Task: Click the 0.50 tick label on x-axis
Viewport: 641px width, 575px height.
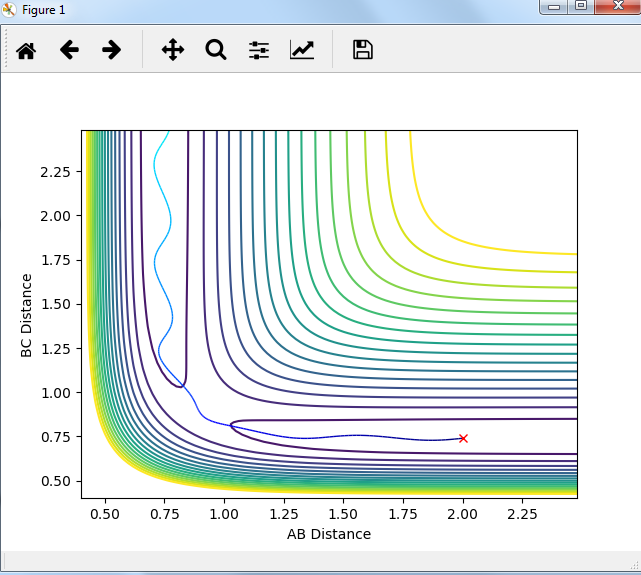Action: tap(104, 513)
